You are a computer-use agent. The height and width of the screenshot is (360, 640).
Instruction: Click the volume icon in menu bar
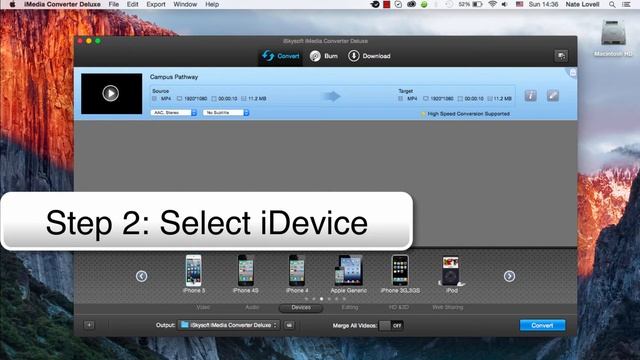click(x=505, y=4)
